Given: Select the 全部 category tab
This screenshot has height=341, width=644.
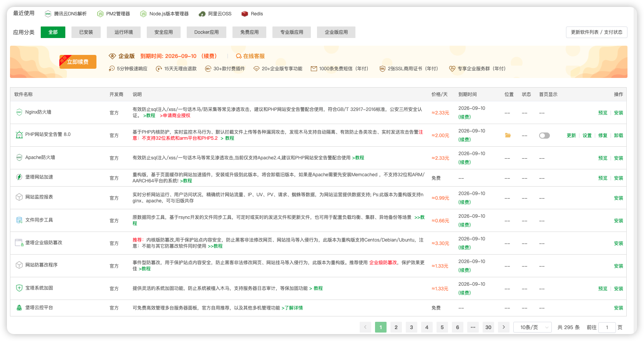Looking at the screenshot, I should (x=53, y=32).
